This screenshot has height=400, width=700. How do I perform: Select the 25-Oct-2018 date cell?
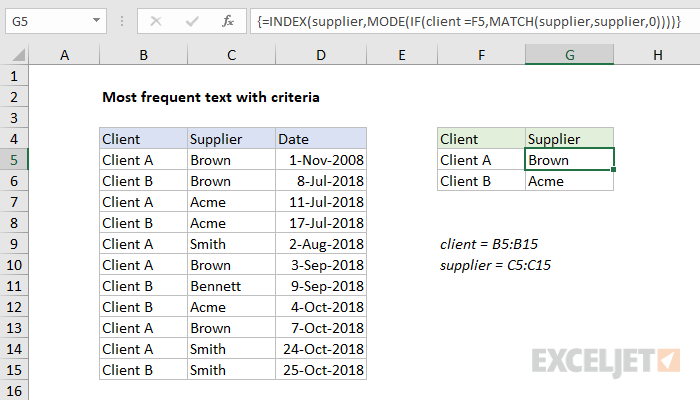(x=321, y=370)
